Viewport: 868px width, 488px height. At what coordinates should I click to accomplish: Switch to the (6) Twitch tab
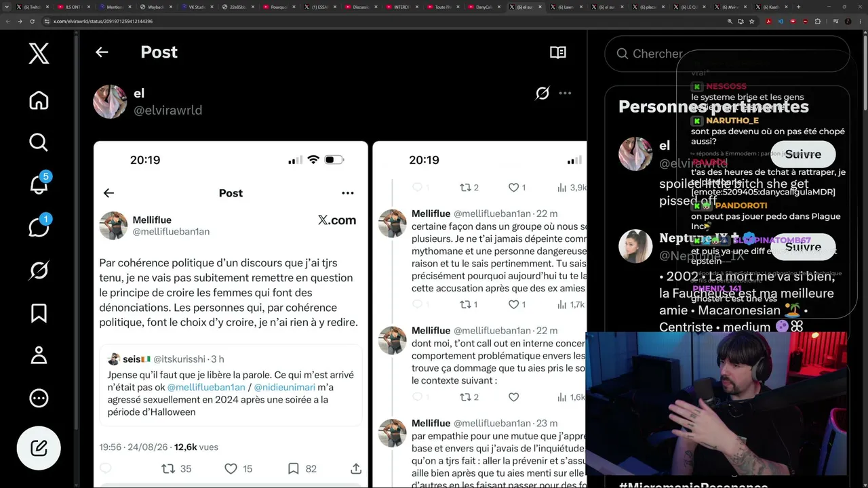click(x=32, y=7)
